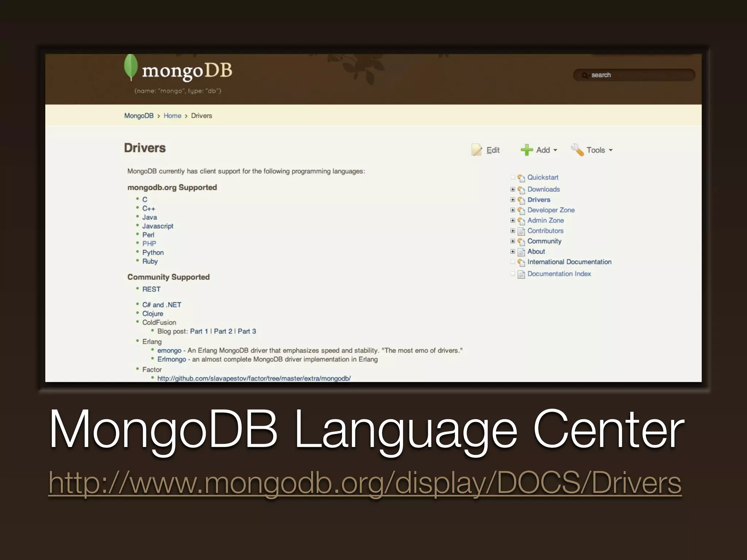Image resolution: width=747 pixels, height=560 pixels.
Task: Open the C++ driver link
Action: pyautogui.click(x=148, y=209)
